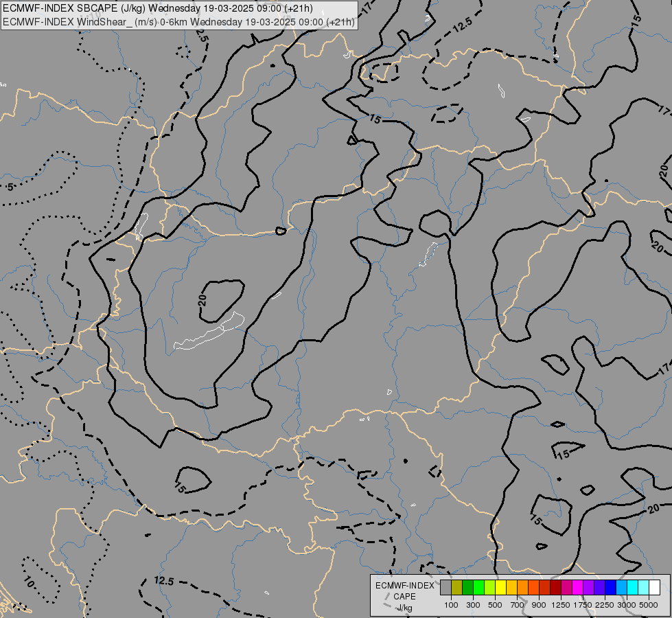Click the legend value 2250
The height and width of the screenshot is (618, 672).
click(605, 605)
